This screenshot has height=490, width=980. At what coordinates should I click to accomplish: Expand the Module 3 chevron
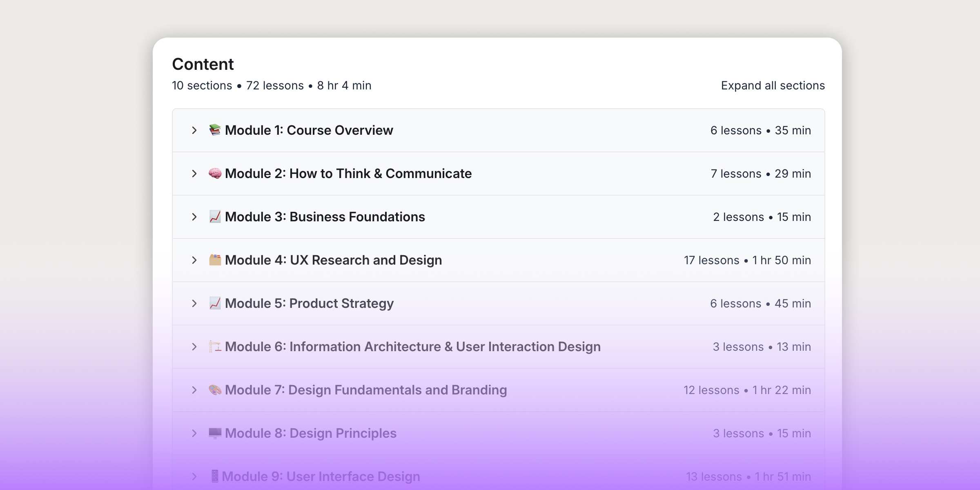[194, 217]
